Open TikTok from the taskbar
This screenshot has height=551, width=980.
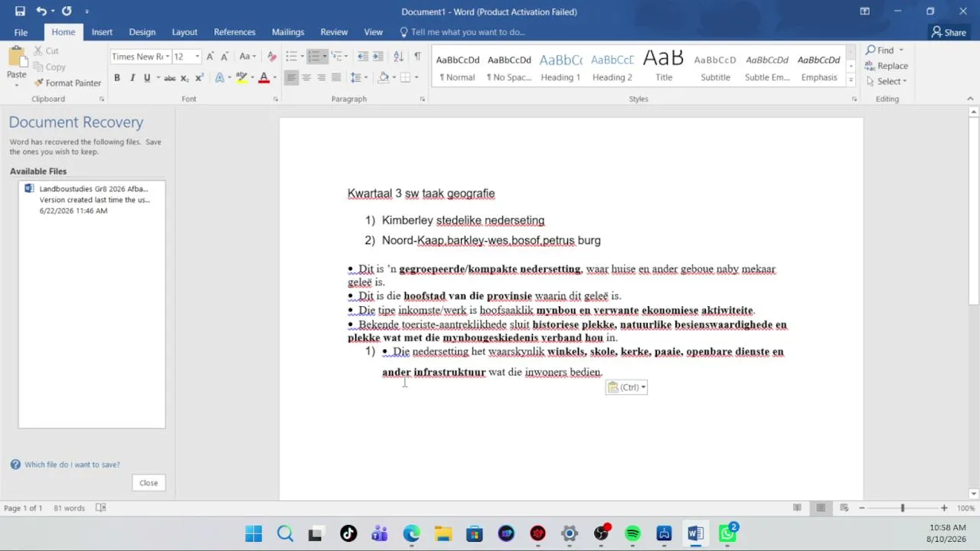348,533
